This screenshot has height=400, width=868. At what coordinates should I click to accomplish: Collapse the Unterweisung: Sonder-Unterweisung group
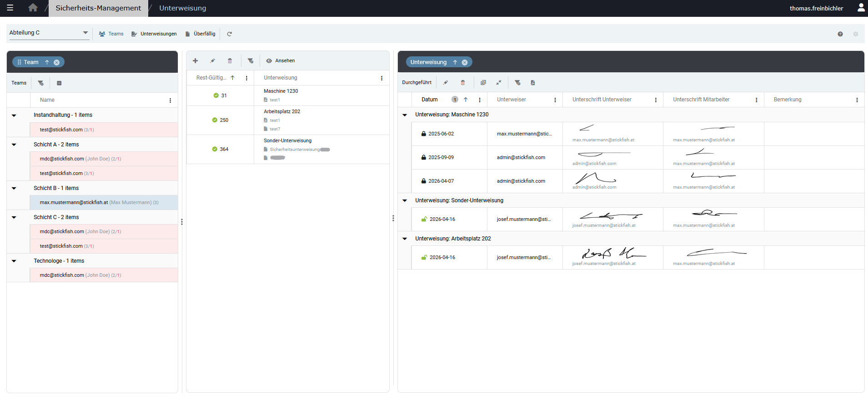click(405, 200)
